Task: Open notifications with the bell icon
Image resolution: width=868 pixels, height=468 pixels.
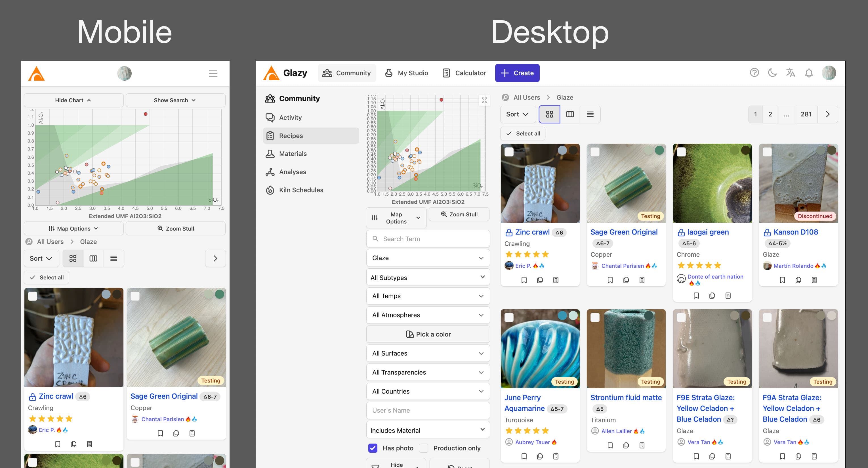Action: coord(809,73)
